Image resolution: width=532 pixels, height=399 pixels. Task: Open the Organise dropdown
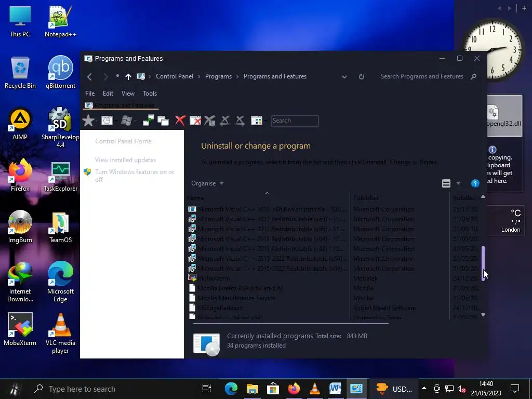(207, 183)
